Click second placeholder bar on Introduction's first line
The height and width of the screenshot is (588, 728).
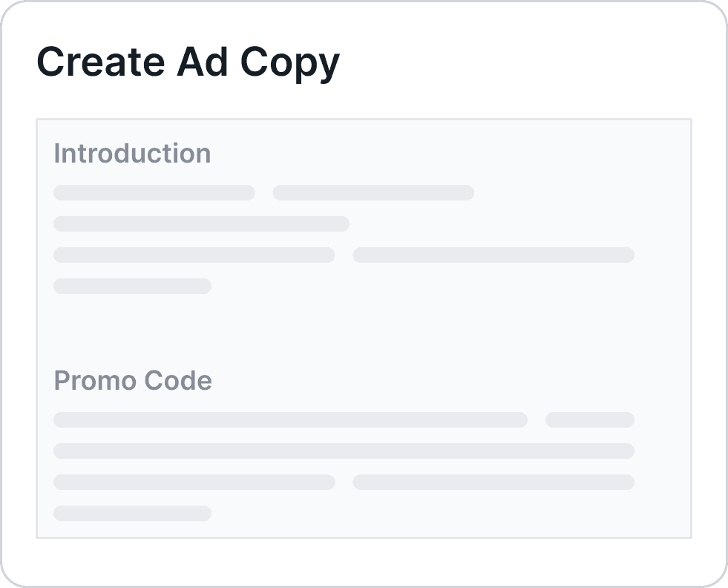(x=373, y=193)
